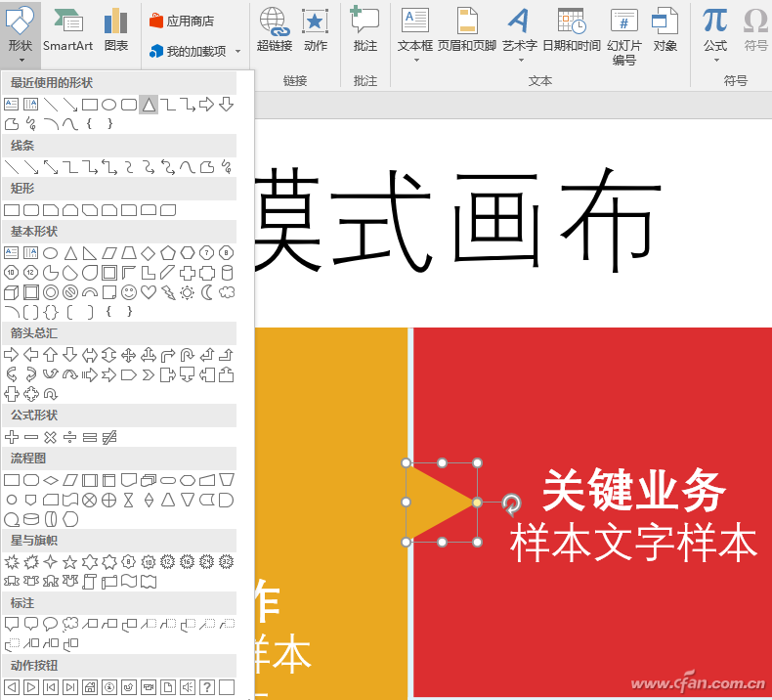
Task: Insert 幻灯片编号 slide number
Action: click(624, 36)
